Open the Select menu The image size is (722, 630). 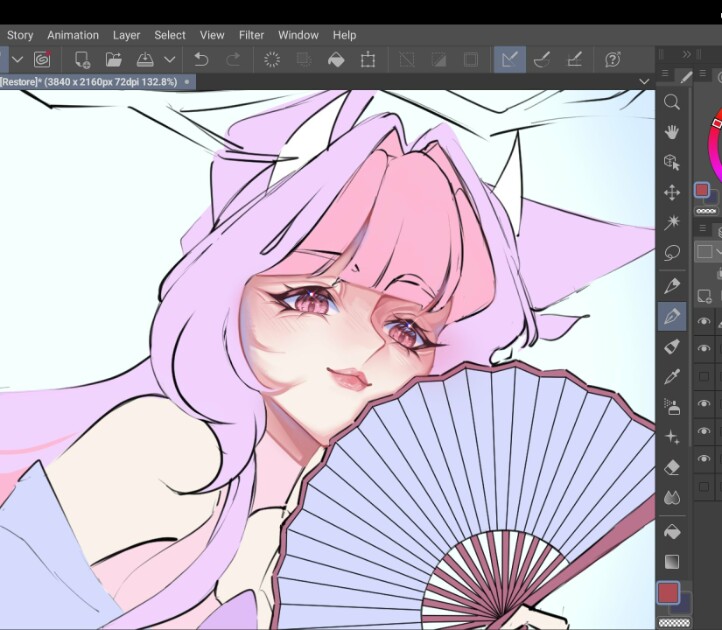[x=170, y=35]
